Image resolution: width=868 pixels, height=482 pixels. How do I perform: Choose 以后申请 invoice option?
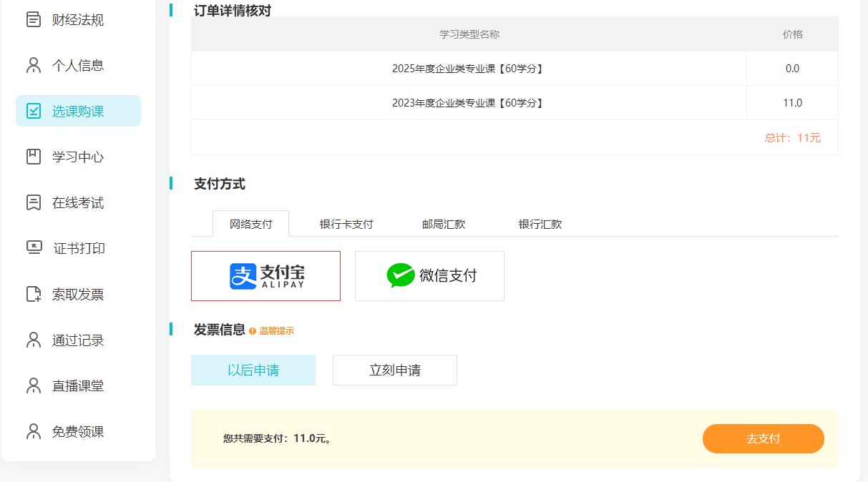[253, 370]
